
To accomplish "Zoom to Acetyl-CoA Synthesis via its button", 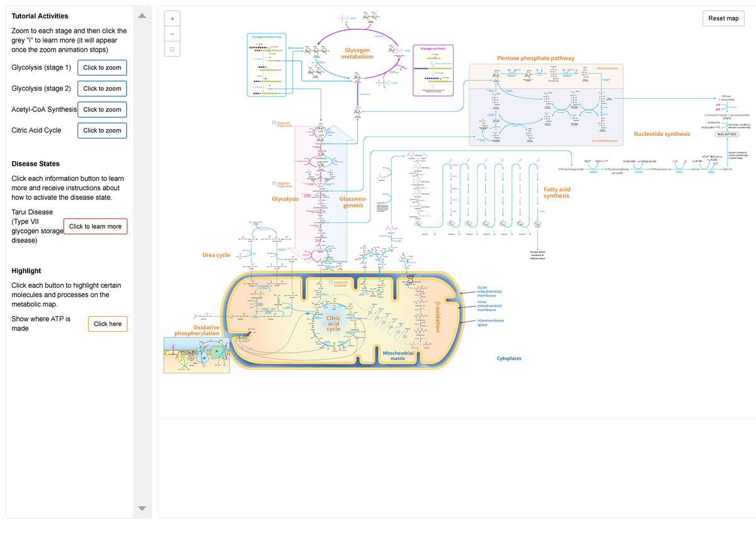I will point(102,109).
